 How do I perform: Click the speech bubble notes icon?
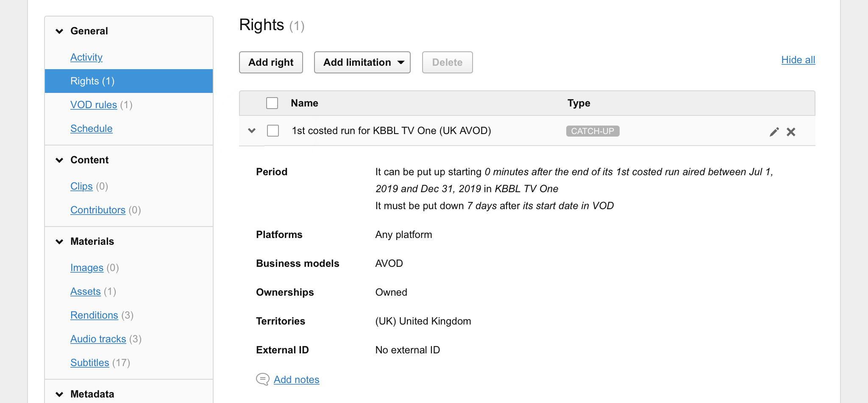pos(262,379)
